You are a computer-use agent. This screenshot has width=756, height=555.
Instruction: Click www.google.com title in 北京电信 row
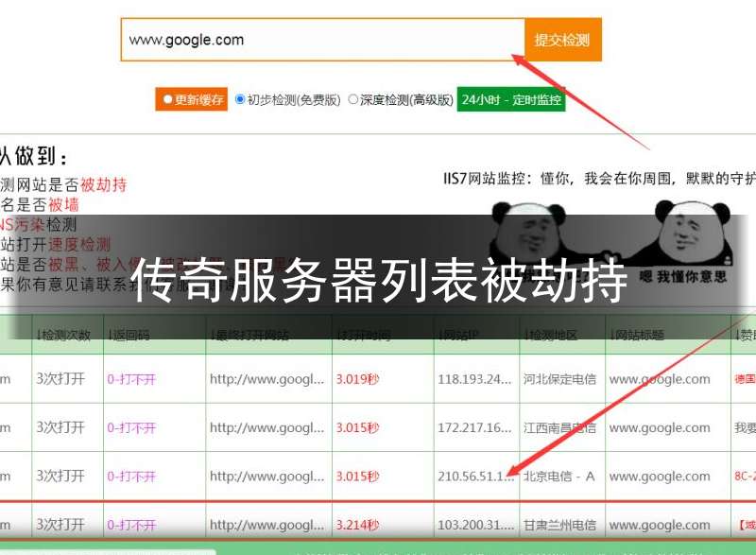tap(660, 476)
